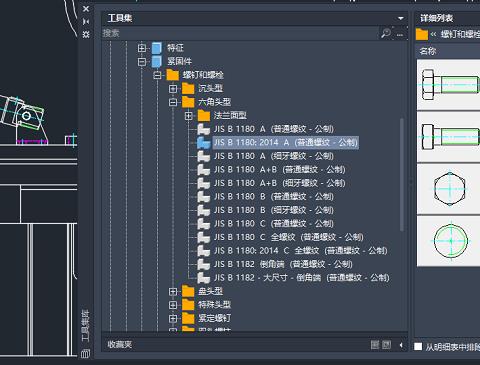Screen dimensions: 480x365
Task: Select the 特征 blue book icon
Action: pos(157,48)
